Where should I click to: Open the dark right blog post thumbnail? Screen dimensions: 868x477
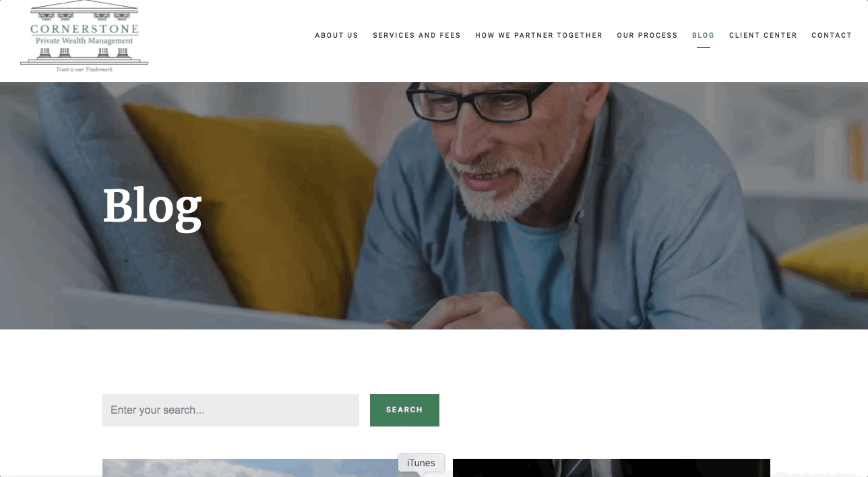[611, 468]
